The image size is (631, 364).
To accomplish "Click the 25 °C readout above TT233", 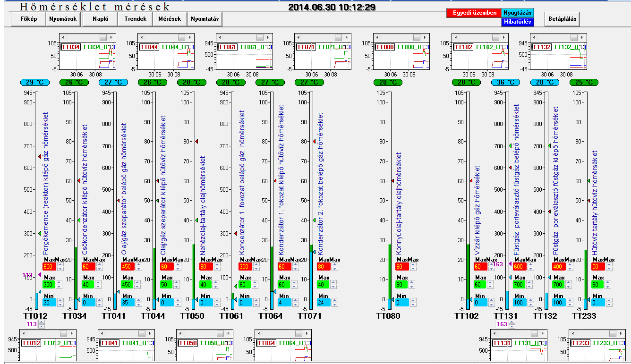I will [584, 82].
